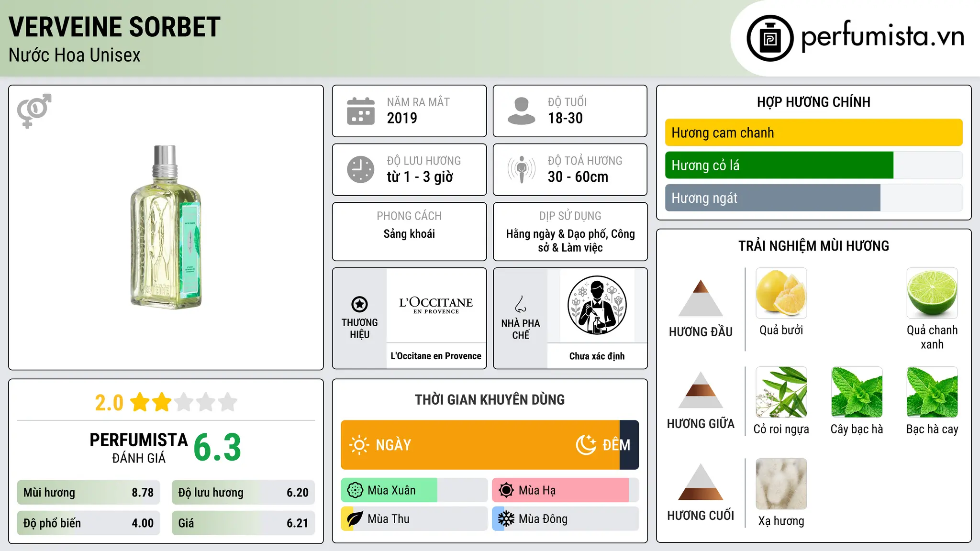Open the Xạ hương musk note image

[x=781, y=484]
